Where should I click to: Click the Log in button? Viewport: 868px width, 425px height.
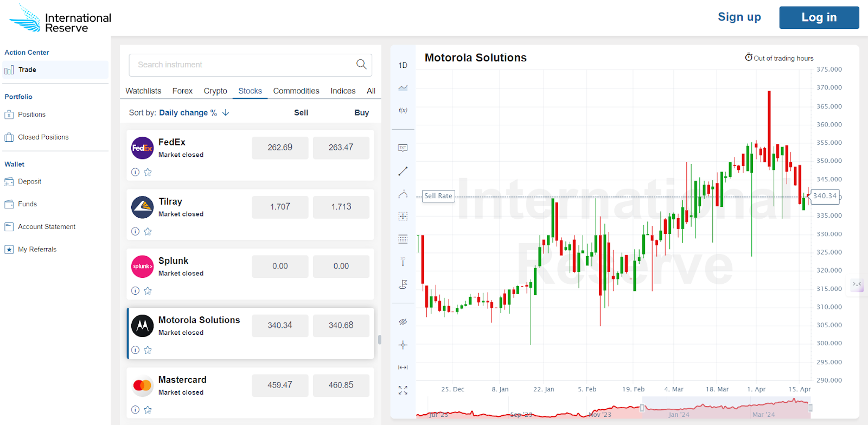819,17
